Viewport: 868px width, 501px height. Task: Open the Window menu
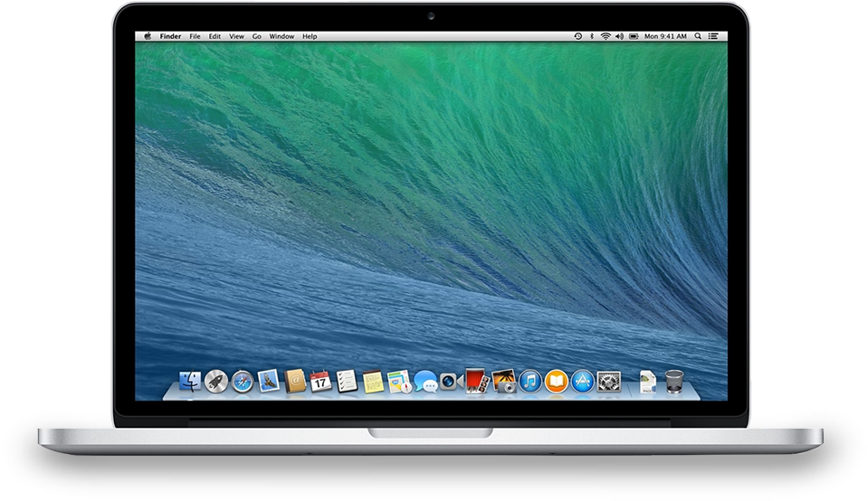pos(281,36)
